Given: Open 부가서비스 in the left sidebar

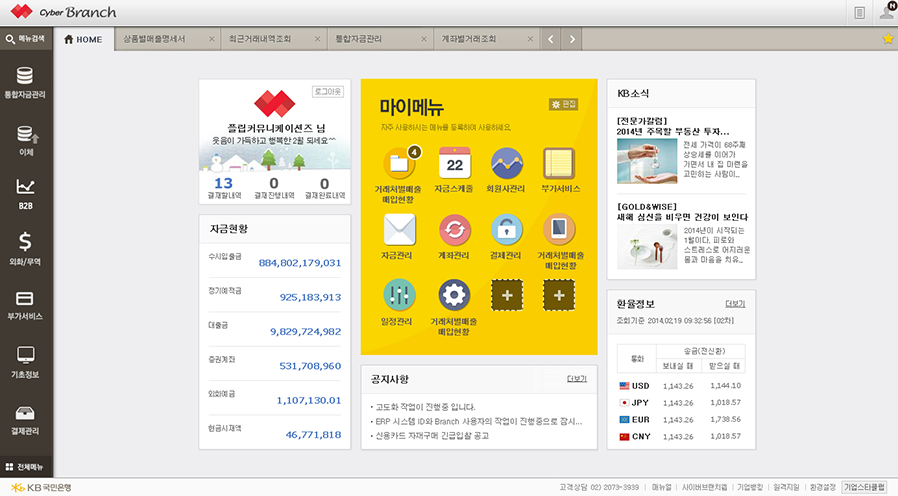Looking at the screenshot, I should (x=25, y=305).
